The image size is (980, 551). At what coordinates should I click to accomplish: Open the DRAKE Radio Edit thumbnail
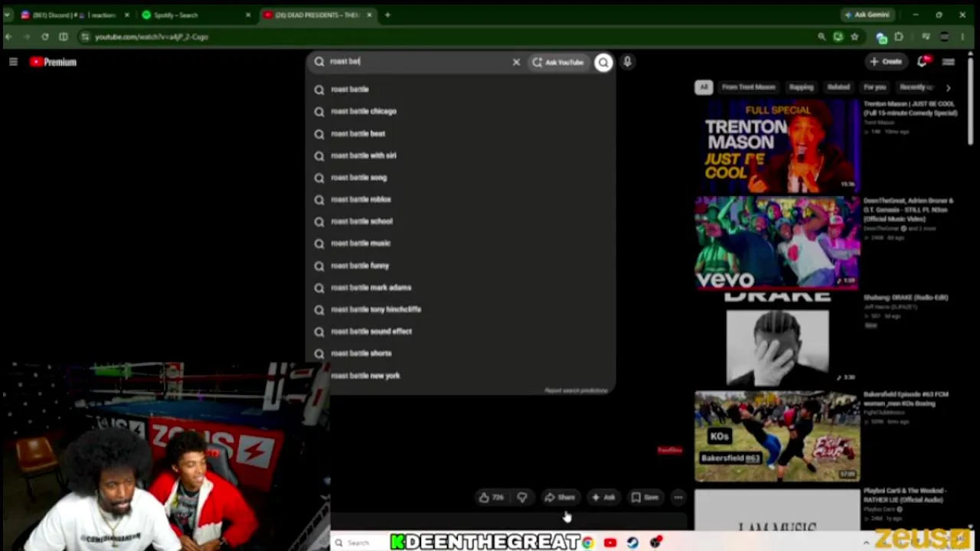pos(777,340)
